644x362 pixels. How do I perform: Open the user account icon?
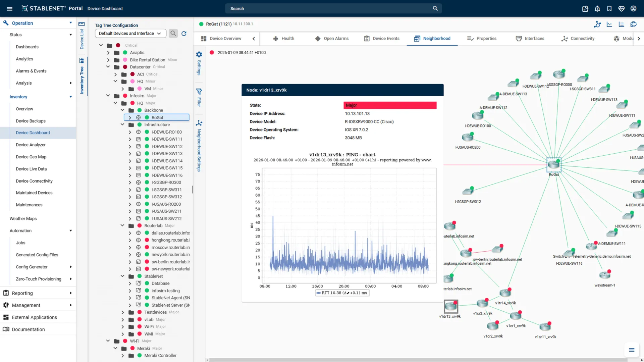click(x=633, y=9)
